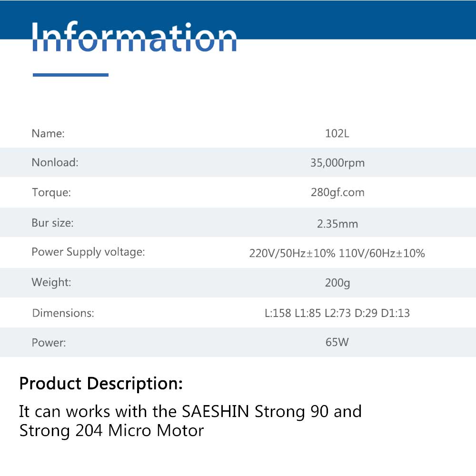Click the 2.35mm bur size value
The image size is (476, 476).
[x=337, y=223]
